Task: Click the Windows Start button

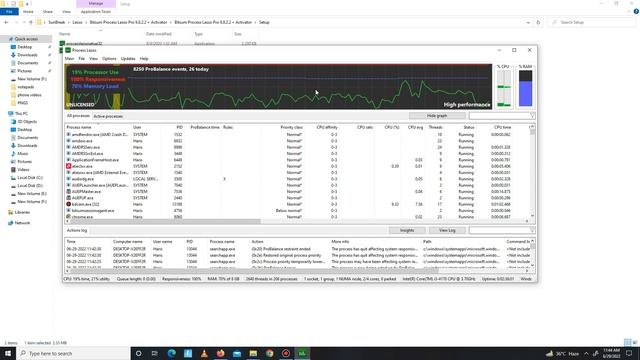Action: (x=8, y=353)
